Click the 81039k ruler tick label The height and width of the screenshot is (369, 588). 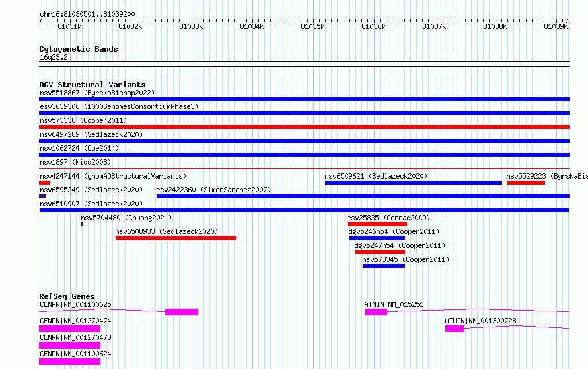pos(556,26)
